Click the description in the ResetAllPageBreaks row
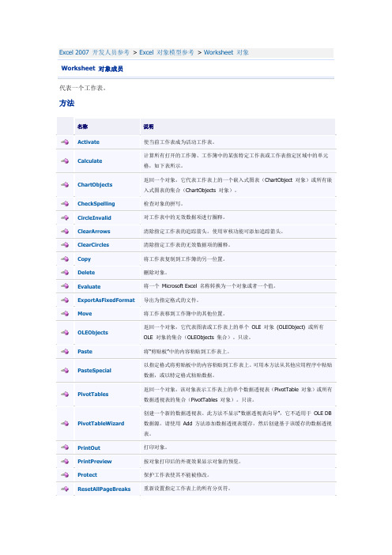Screen dimensions: 392x555 (x=187, y=489)
